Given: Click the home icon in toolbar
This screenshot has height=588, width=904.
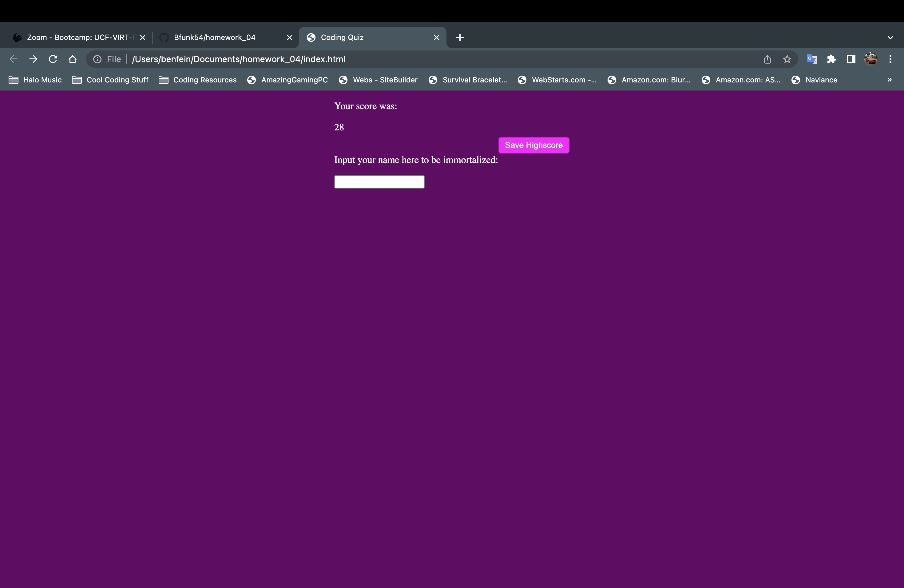Looking at the screenshot, I should pyautogui.click(x=73, y=59).
